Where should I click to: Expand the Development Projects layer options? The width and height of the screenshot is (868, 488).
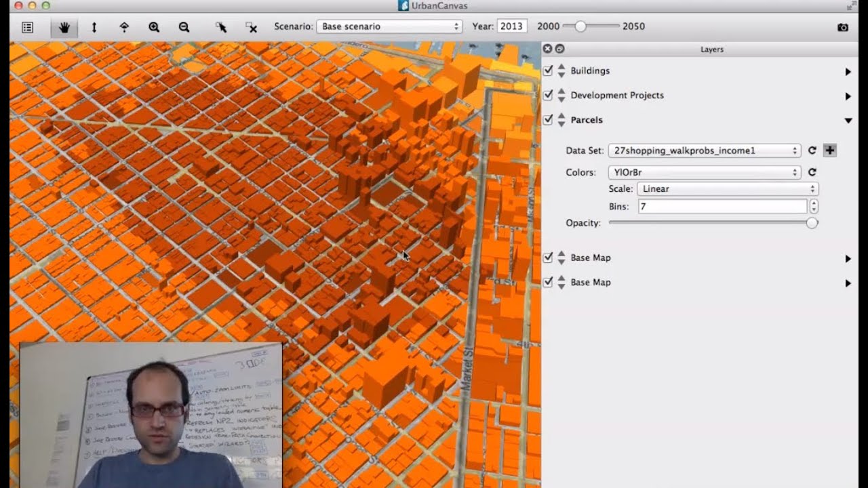[x=848, y=96]
